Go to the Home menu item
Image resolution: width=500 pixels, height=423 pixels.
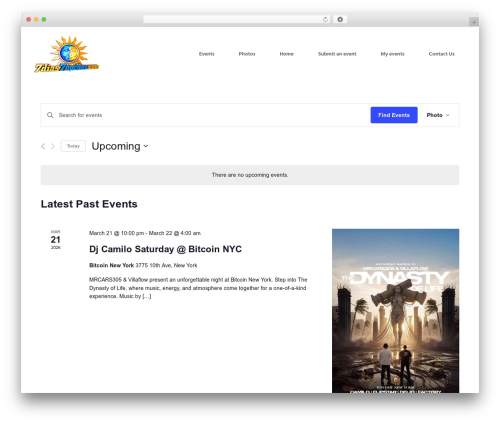pos(287,54)
